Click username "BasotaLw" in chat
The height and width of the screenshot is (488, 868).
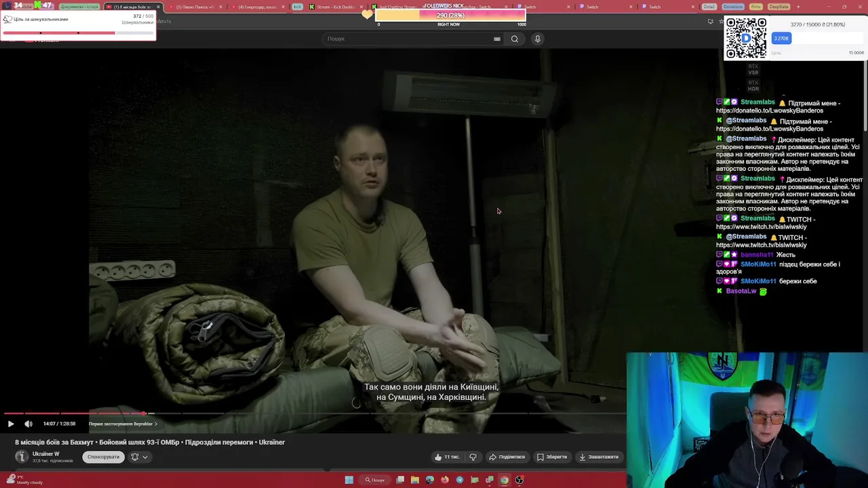pyautogui.click(x=741, y=291)
